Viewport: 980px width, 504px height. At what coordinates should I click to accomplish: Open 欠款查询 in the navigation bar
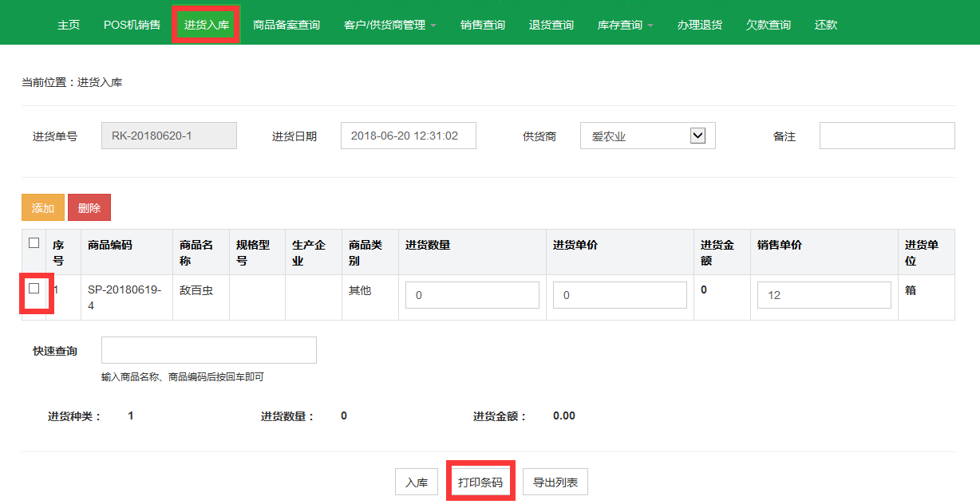pos(769,25)
